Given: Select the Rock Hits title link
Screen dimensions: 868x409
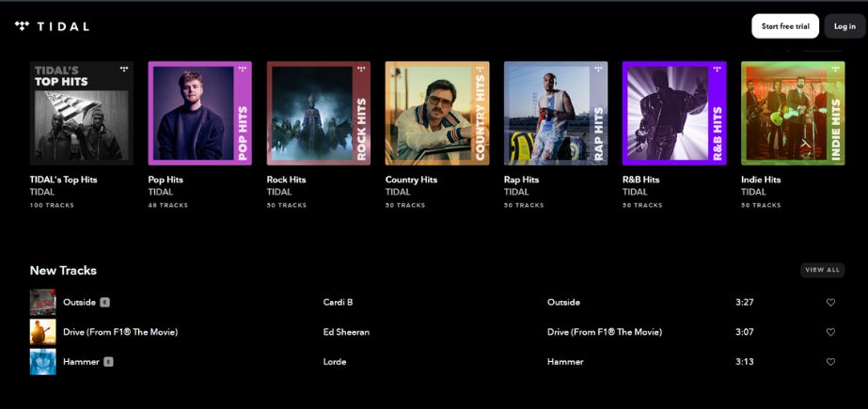Looking at the screenshot, I should coord(286,180).
